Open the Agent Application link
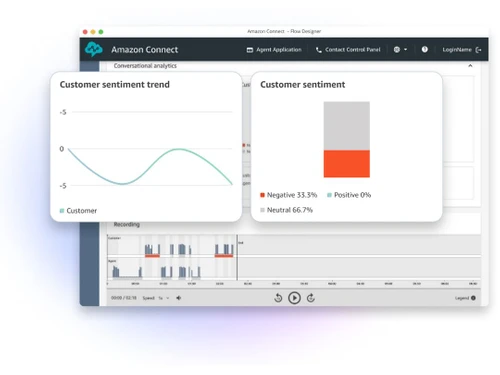The height and width of the screenshot is (375, 500). pyautogui.click(x=274, y=50)
